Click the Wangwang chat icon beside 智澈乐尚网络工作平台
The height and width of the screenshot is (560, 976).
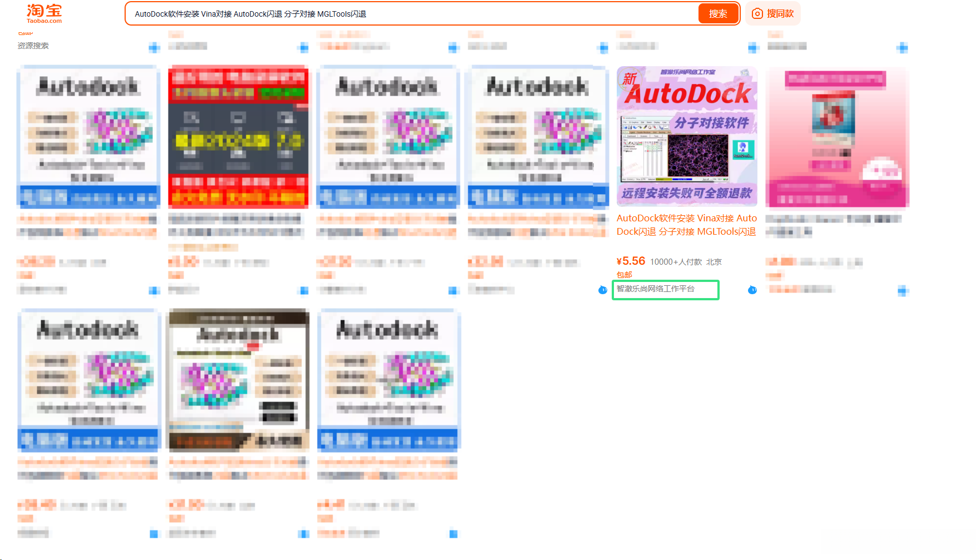point(752,290)
